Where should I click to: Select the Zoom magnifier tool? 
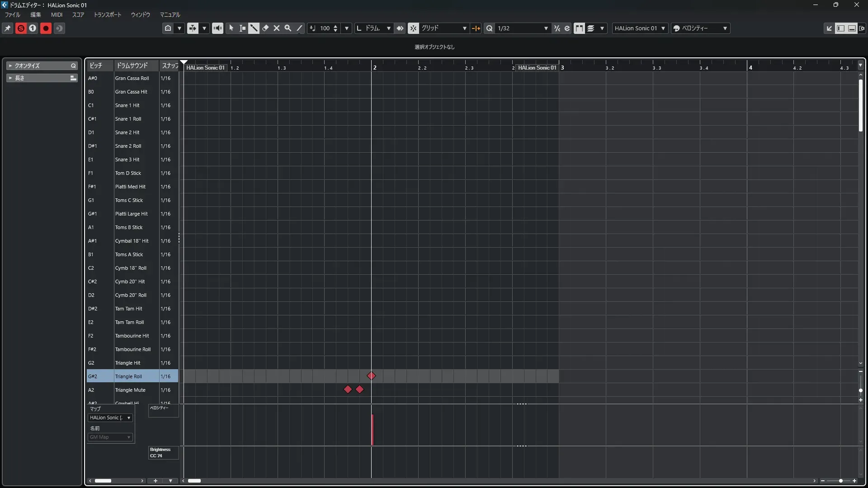[x=288, y=28]
